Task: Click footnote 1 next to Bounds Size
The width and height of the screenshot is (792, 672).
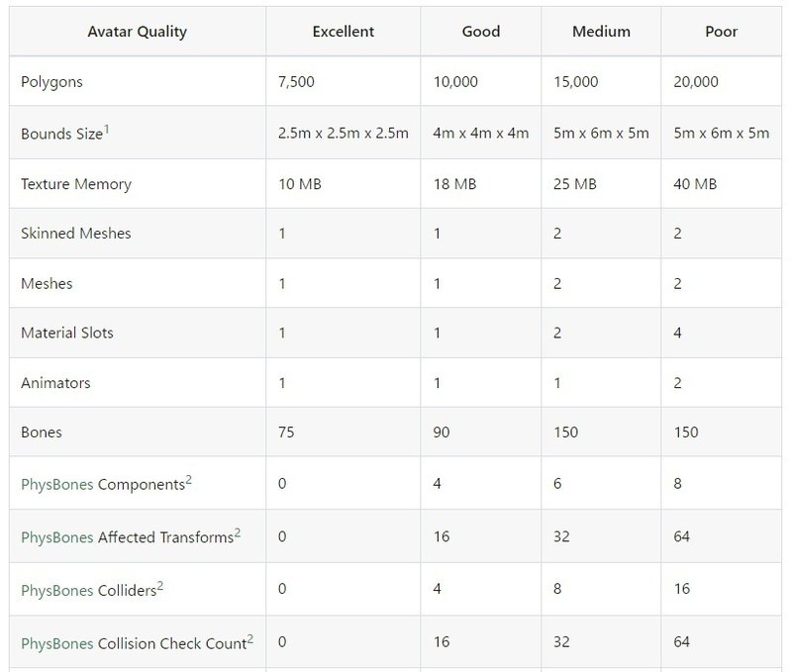Action: pos(106,129)
